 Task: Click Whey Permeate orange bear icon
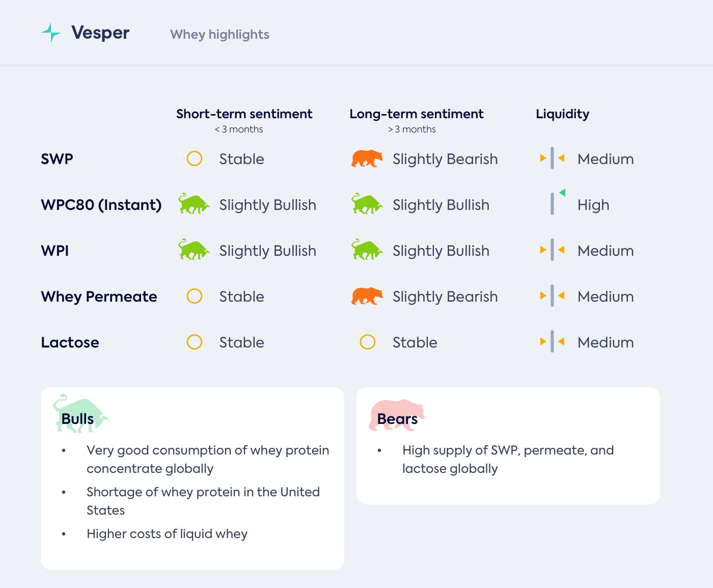pyautogui.click(x=367, y=296)
